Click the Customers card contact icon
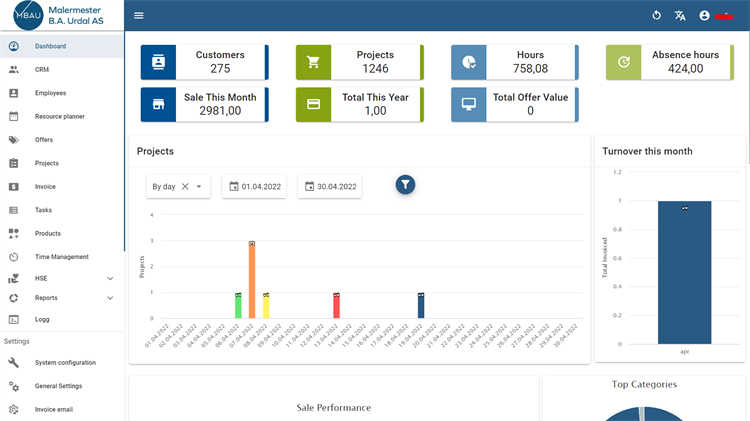The width and height of the screenshot is (750, 421). pos(158,62)
